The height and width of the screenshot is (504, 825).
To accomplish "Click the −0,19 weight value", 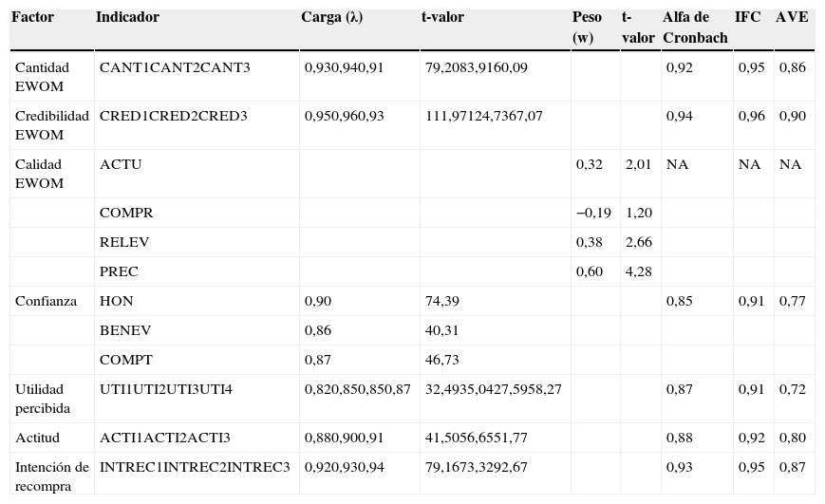I will point(593,213).
